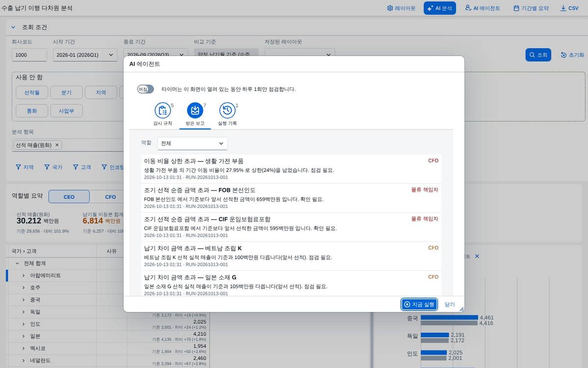The width and height of the screenshot is (588, 368).
Task: Open the 지역 filter
Action: tap(24, 167)
